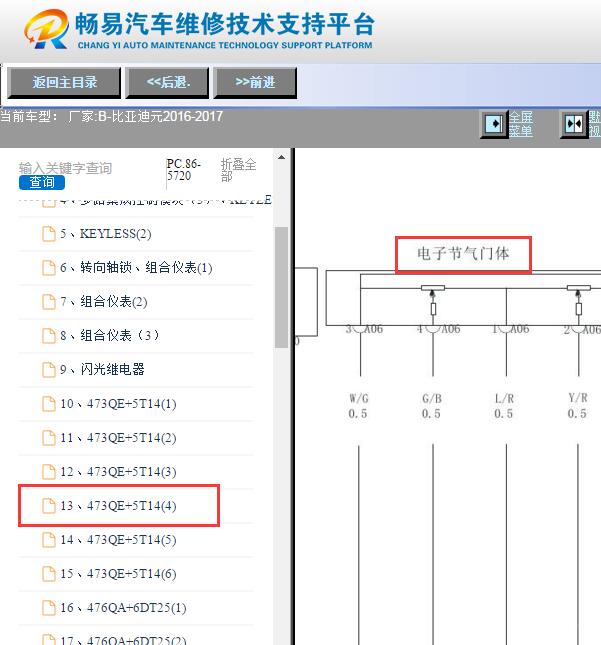The image size is (601, 645).
Task: Click the tree scrollbar up arrow
Action: 281,158
